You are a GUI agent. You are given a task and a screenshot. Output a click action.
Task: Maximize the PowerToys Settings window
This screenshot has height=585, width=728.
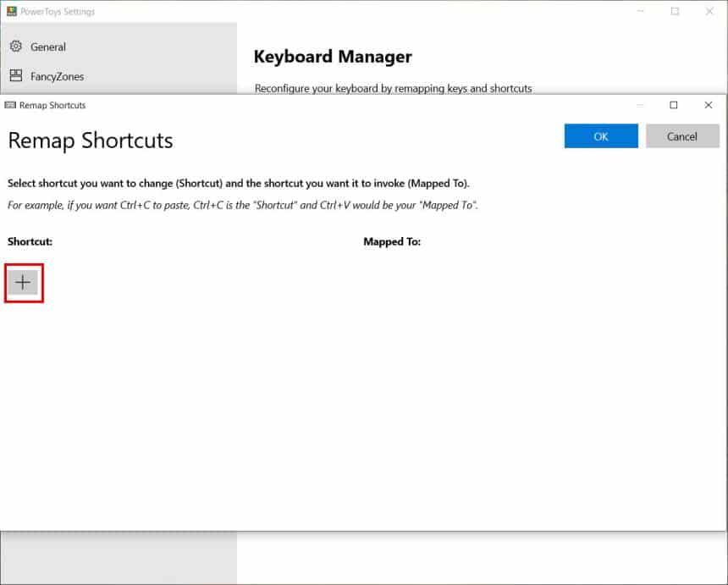[675, 11]
